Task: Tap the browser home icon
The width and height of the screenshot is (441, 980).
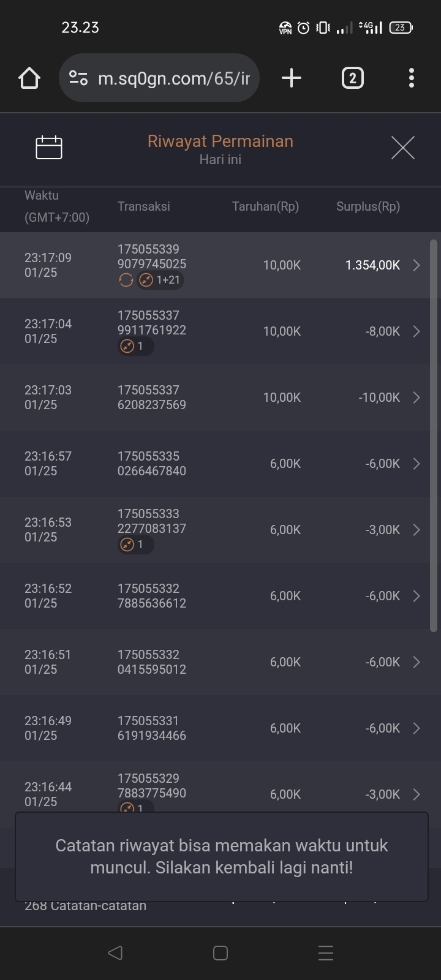Action: (29, 78)
